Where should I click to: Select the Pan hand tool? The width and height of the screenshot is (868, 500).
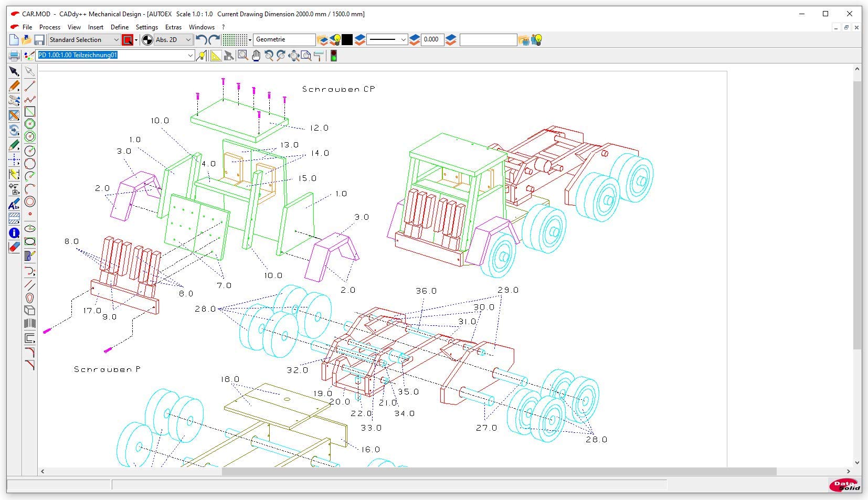256,56
